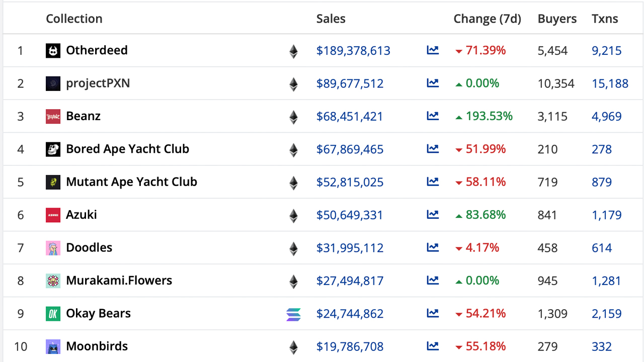Viewport: 644px width, 362px height.
Task: Open the Okay Bears chart icon
Action: coord(433,313)
